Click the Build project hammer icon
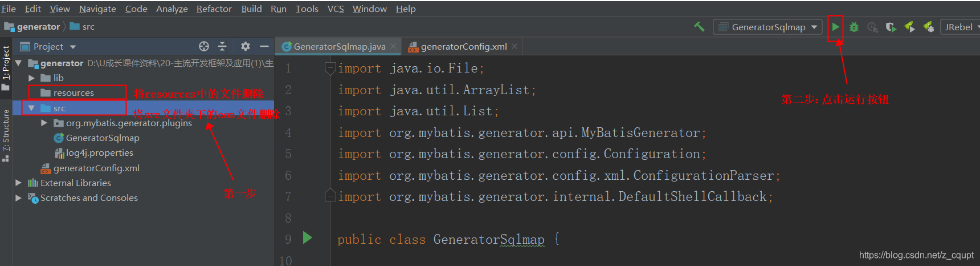The image size is (980, 266). pos(699,27)
